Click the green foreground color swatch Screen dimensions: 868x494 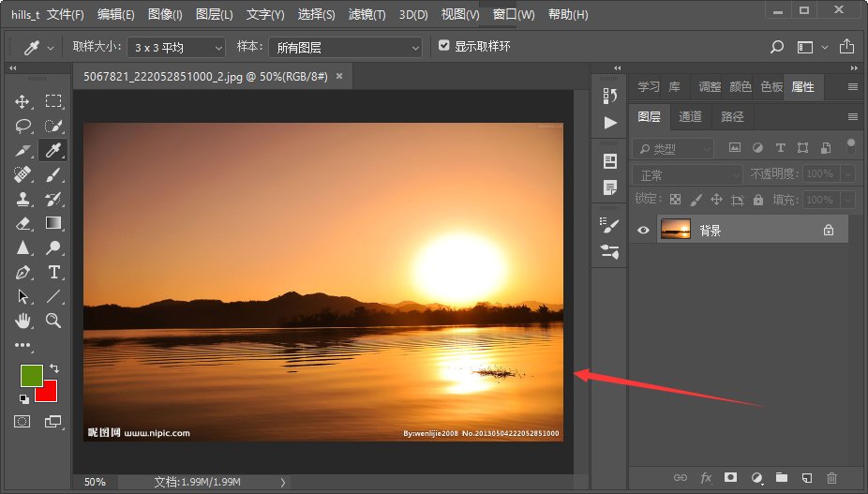tap(31, 375)
